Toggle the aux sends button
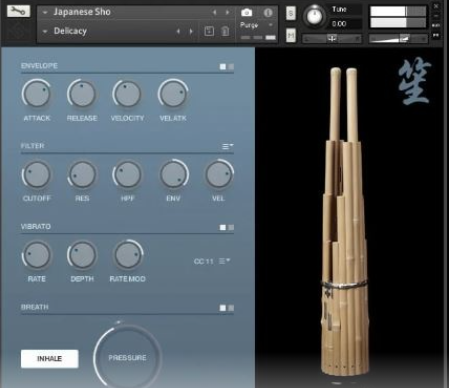The image size is (449, 388). pos(436,26)
